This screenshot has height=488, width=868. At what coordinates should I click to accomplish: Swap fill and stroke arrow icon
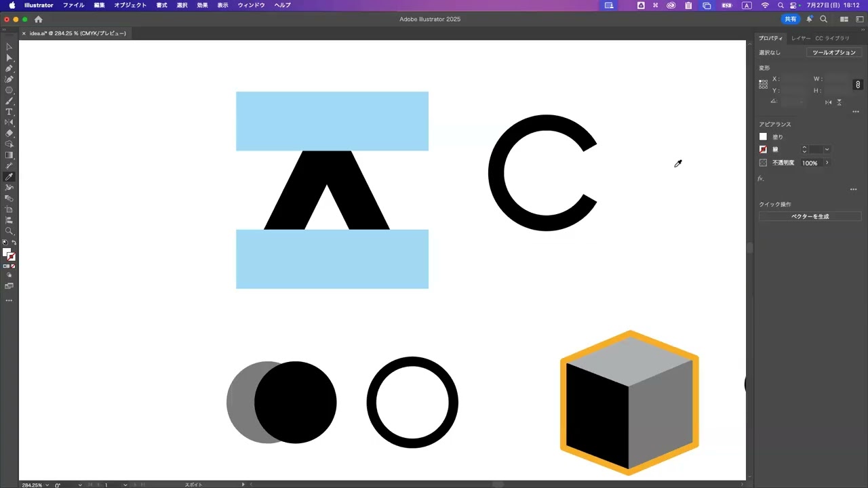[14, 243]
